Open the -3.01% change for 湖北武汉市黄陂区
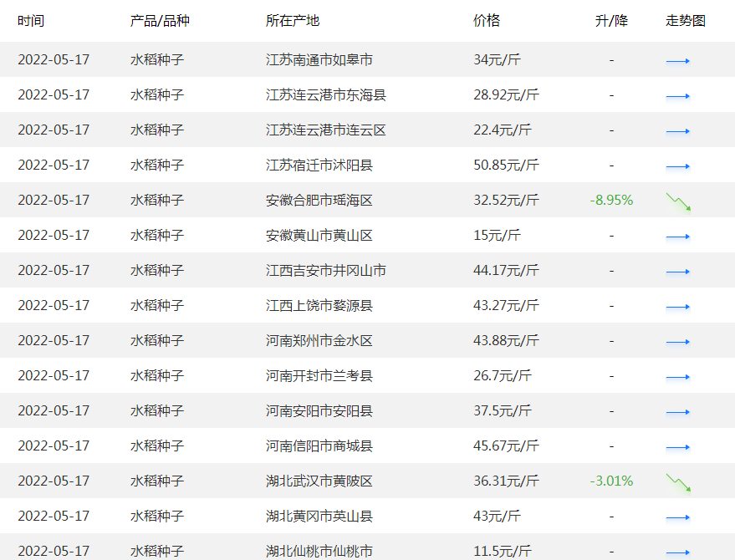This screenshot has height=560, width=735. click(610, 481)
